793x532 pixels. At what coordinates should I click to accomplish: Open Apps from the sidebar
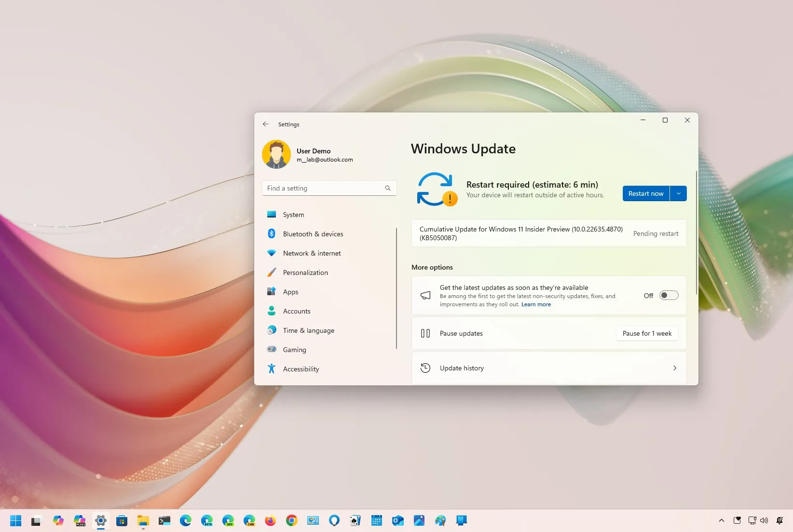[290, 291]
